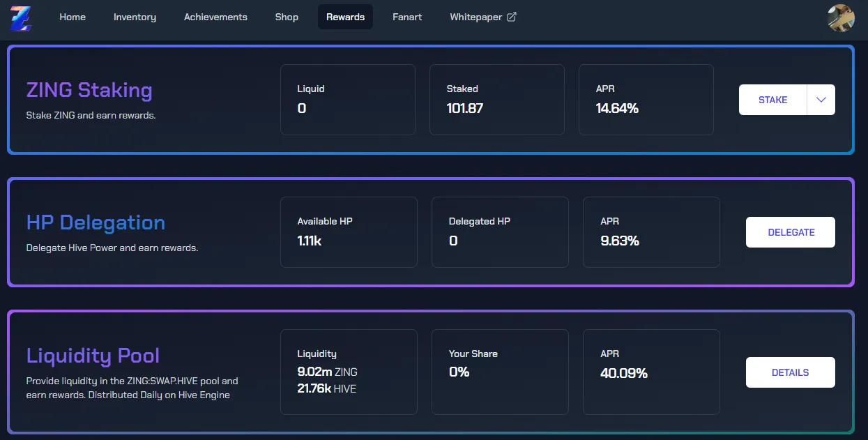Expand the dropdown arrow beside STAKE

click(821, 100)
